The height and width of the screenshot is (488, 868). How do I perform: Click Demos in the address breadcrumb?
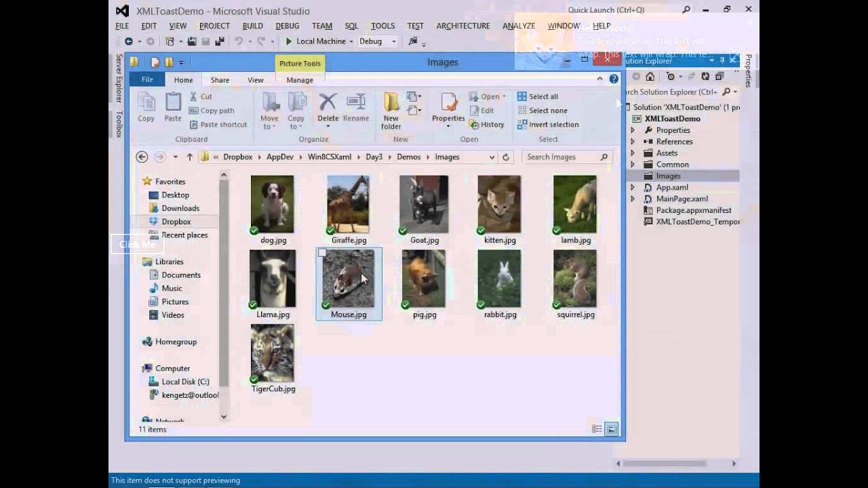coord(409,157)
